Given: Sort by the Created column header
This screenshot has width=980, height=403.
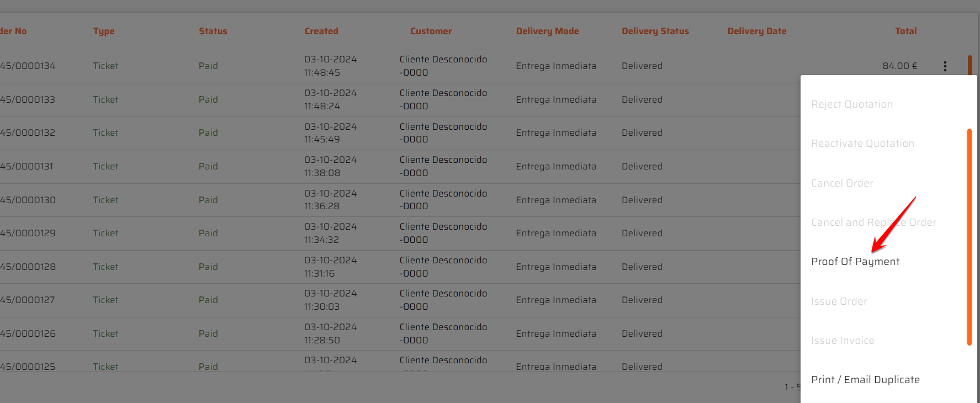Looking at the screenshot, I should pos(321,31).
